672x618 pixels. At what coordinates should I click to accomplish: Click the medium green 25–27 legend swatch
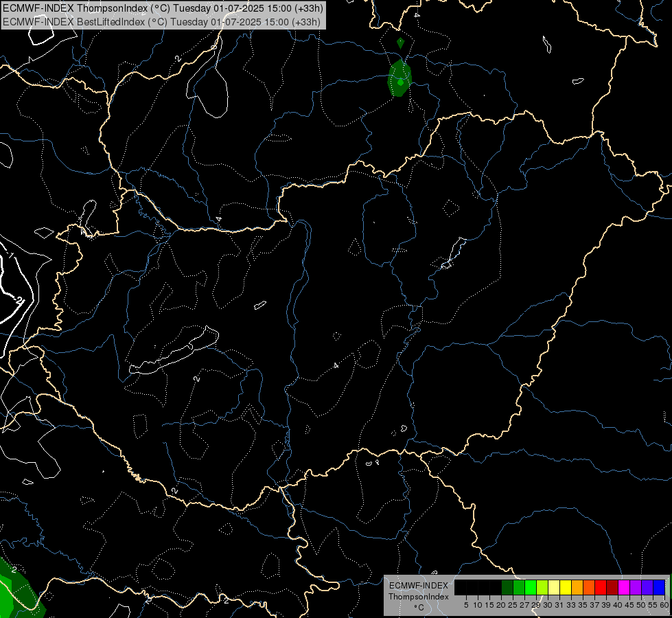(518, 587)
